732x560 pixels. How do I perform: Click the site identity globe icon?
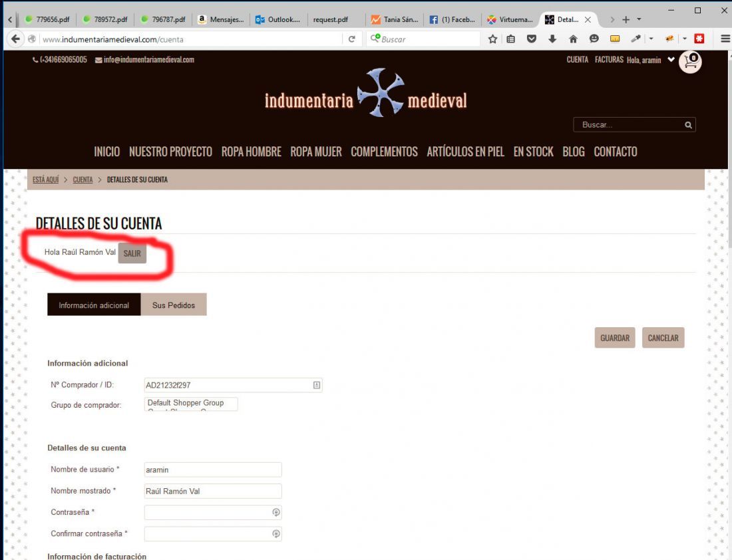(x=32, y=39)
